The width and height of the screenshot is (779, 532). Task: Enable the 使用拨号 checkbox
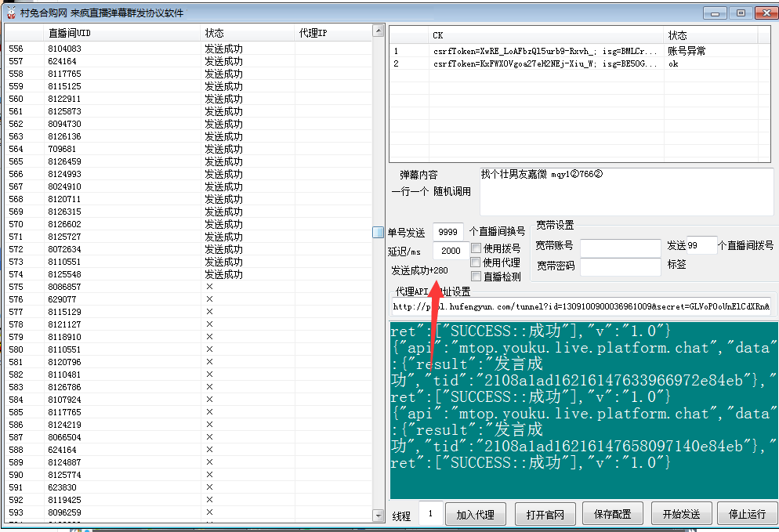pos(476,248)
